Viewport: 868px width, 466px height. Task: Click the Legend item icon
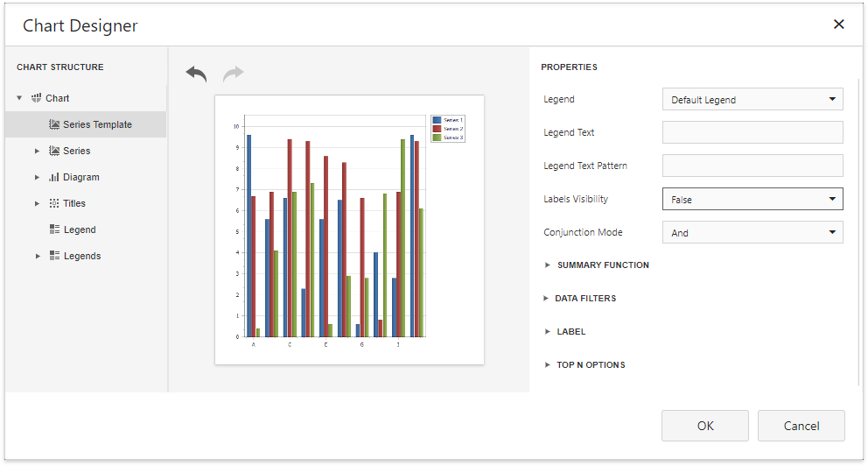54,229
